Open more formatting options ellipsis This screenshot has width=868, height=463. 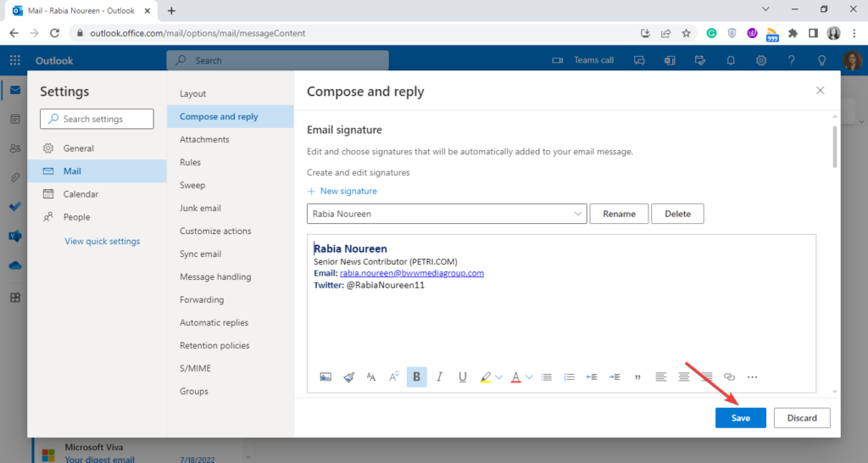click(752, 377)
